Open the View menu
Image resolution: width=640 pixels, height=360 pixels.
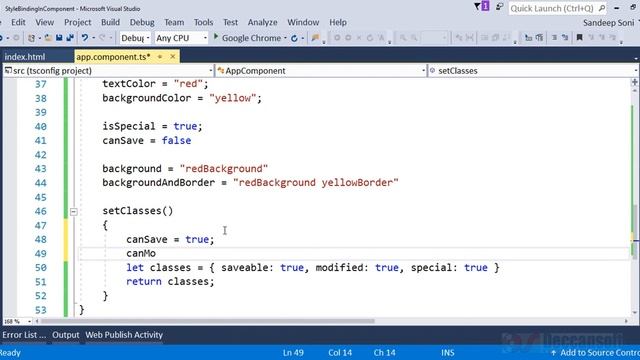44,22
